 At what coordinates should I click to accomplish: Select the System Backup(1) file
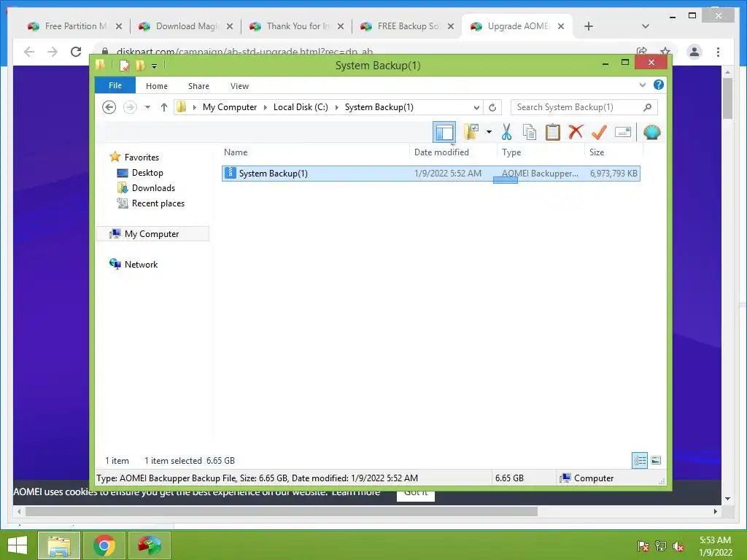point(430,174)
